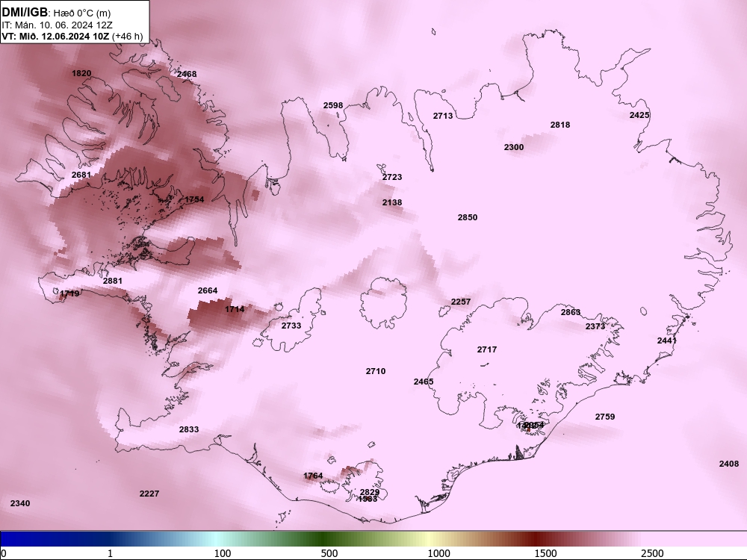Select the 2441 value on the east coast
The image size is (747, 560).
pyautogui.click(x=667, y=340)
